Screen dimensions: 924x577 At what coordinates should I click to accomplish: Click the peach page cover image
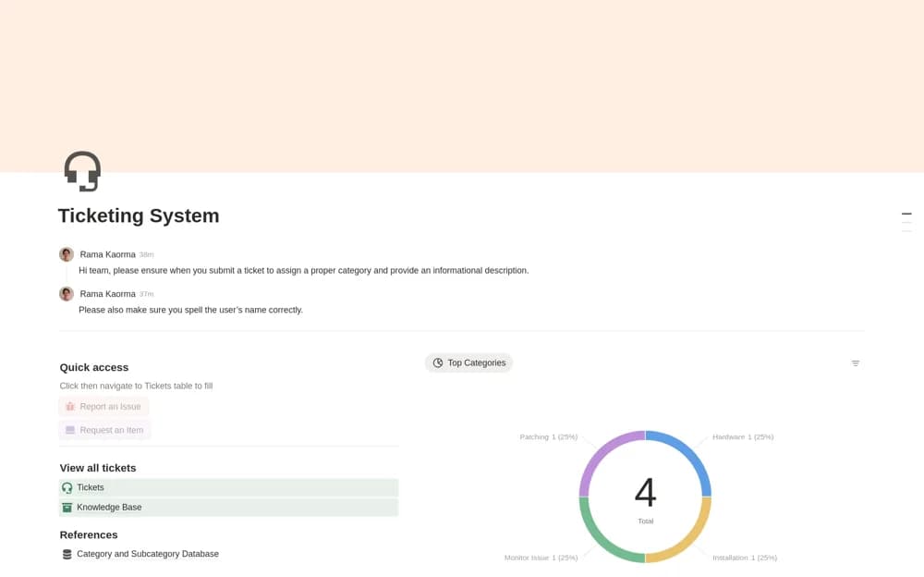pyautogui.click(x=462, y=86)
